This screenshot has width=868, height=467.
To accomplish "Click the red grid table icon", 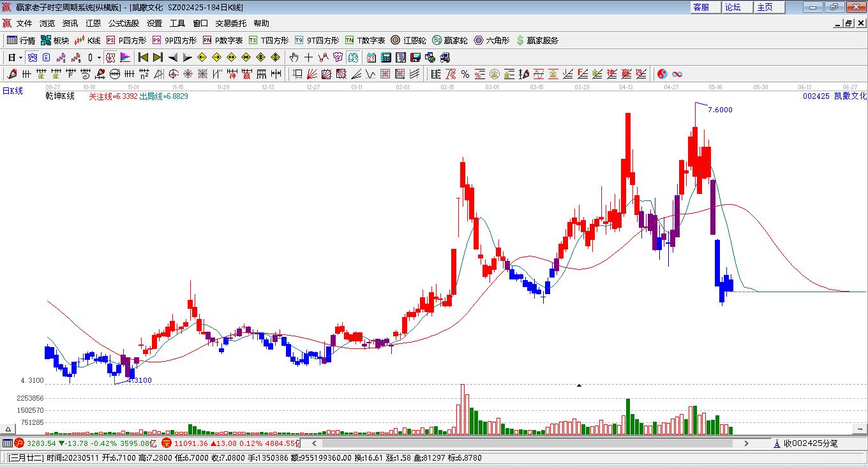I will (x=385, y=74).
